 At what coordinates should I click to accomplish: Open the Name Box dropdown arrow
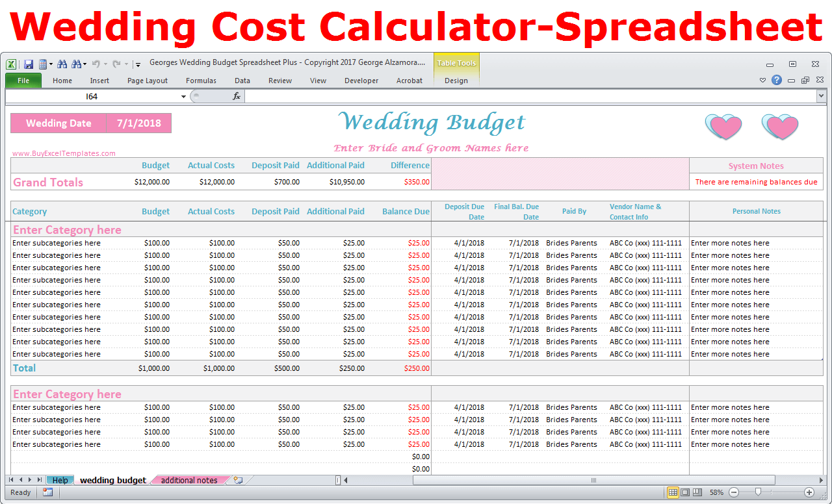(x=183, y=95)
